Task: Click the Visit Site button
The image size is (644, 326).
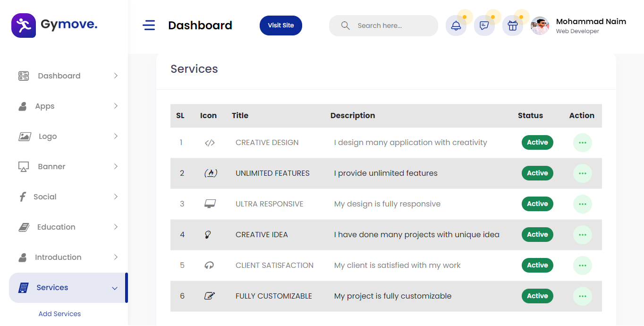Action: 280,25
